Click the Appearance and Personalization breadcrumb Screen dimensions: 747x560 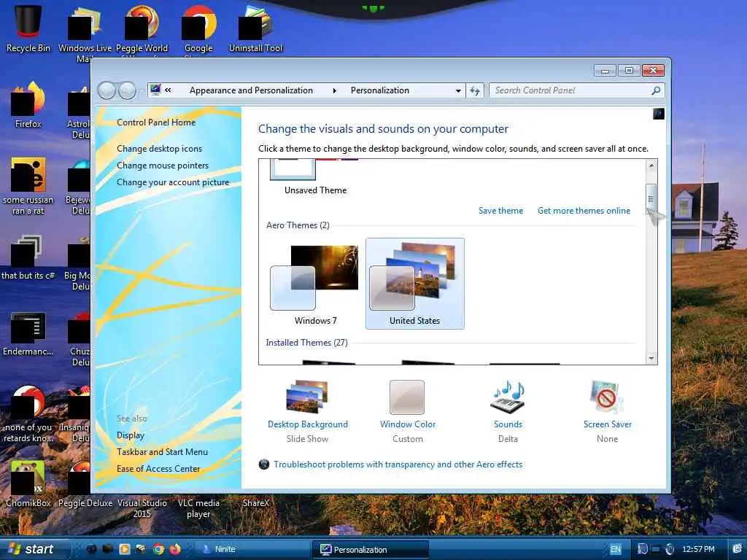(251, 90)
